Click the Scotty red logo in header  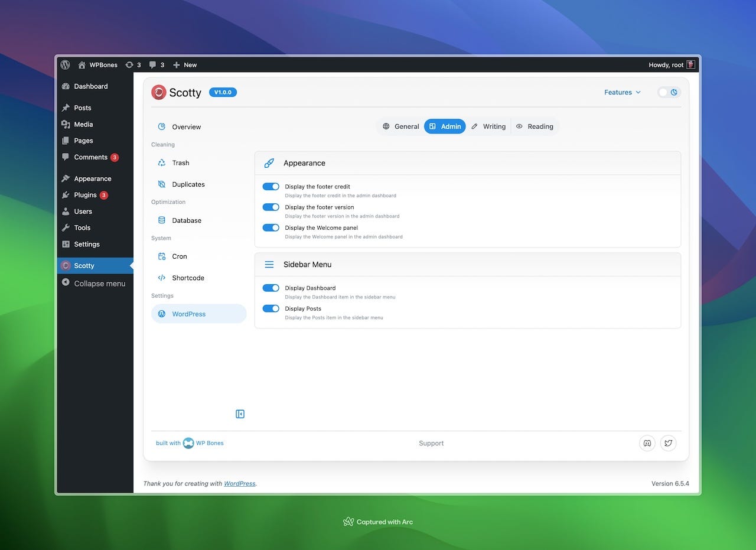(158, 92)
